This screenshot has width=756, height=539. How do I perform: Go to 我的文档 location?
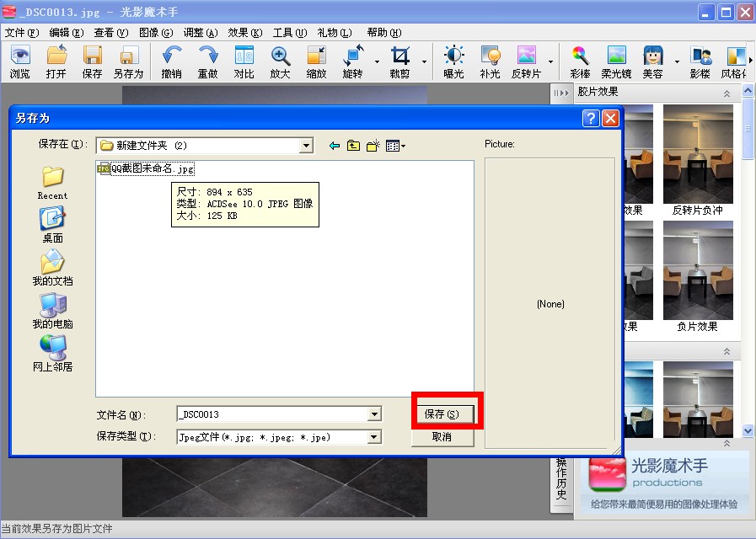pos(52,268)
